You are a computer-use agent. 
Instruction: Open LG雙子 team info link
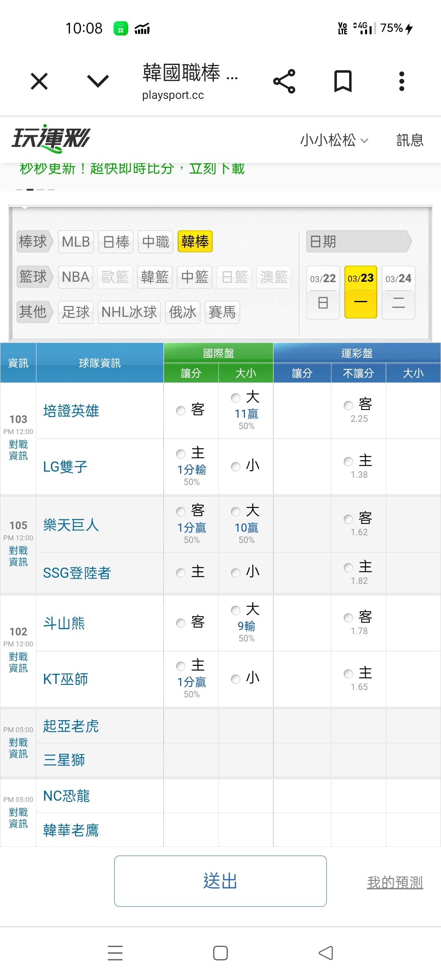tap(65, 467)
